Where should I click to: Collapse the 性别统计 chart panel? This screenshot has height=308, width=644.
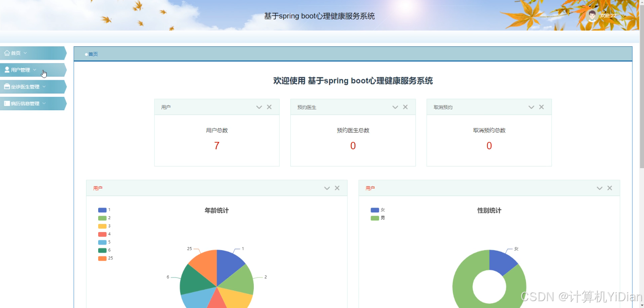pos(599,188)
